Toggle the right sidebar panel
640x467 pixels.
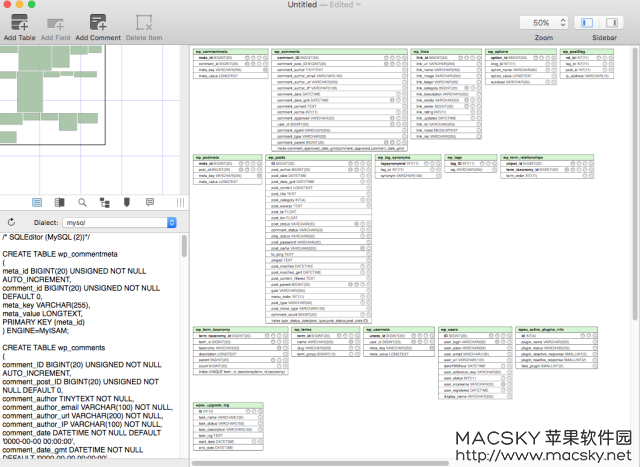(611, 23)
